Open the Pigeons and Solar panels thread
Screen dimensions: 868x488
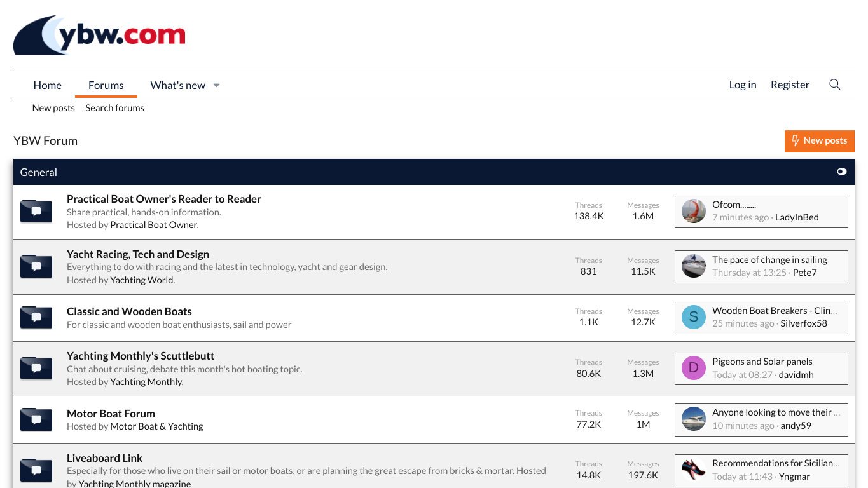[762, 362]
